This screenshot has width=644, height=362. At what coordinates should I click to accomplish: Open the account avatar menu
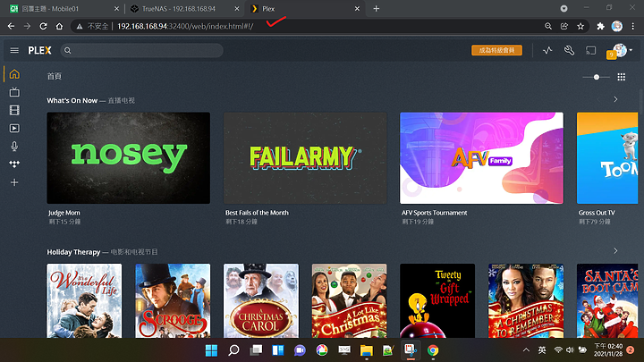[622, 50]
